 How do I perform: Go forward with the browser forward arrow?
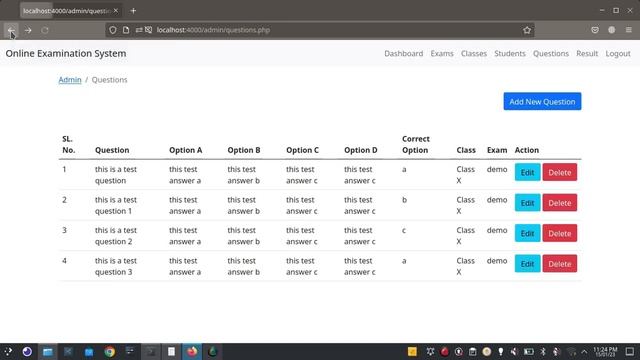(x=28, y=30)
